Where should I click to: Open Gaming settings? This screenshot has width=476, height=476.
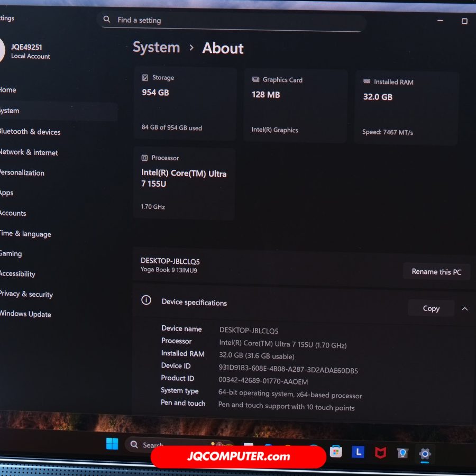click(x=11, y=253)
